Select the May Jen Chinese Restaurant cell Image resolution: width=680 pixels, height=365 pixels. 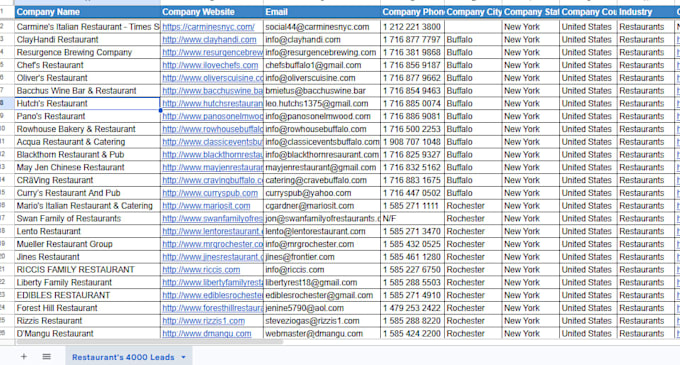(88, 167)
